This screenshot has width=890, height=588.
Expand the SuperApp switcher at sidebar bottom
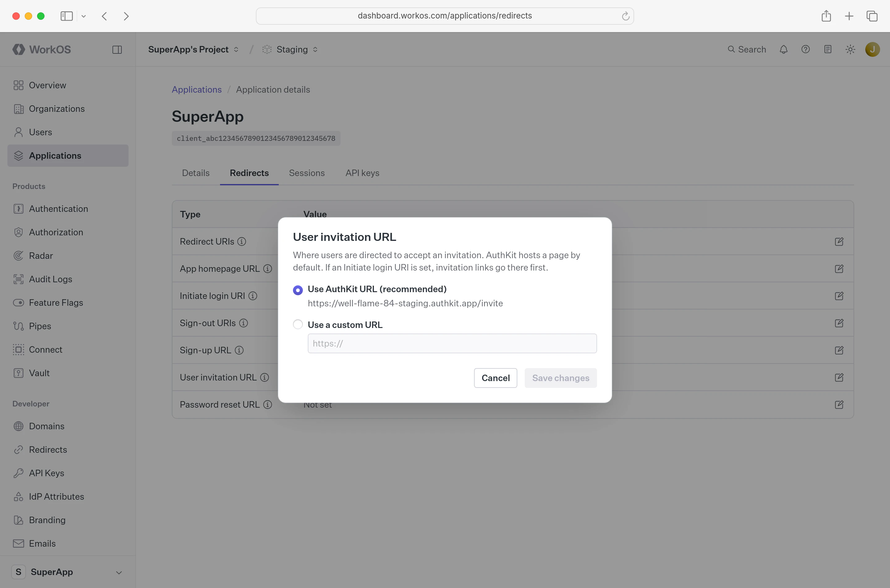point(68,572)
